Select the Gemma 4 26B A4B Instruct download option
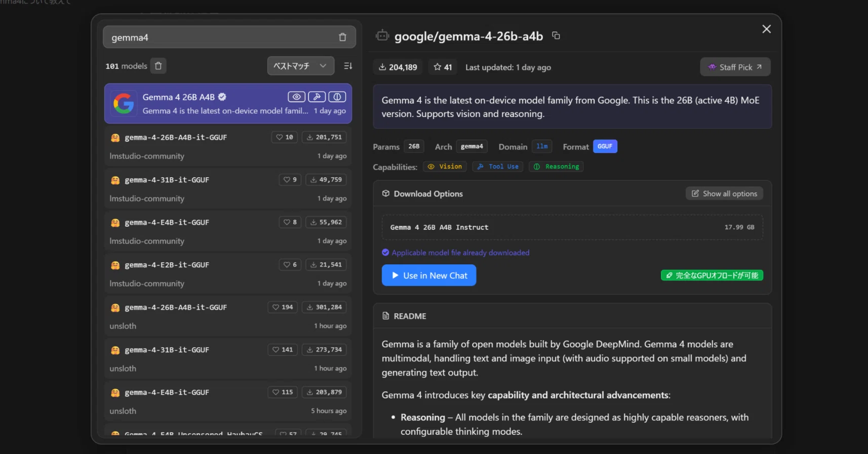Image resolution: width=868 pixels, height=454 pixels. (572, 227)
